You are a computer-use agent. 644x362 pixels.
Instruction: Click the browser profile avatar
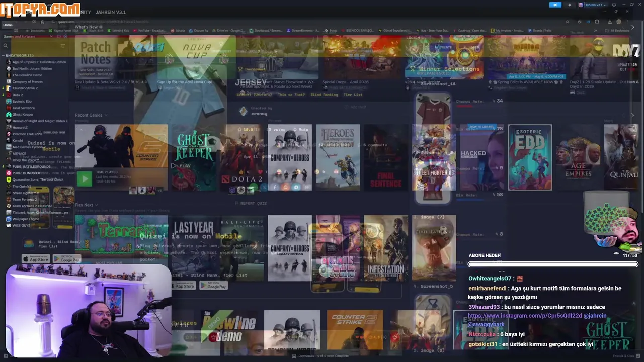619,22
